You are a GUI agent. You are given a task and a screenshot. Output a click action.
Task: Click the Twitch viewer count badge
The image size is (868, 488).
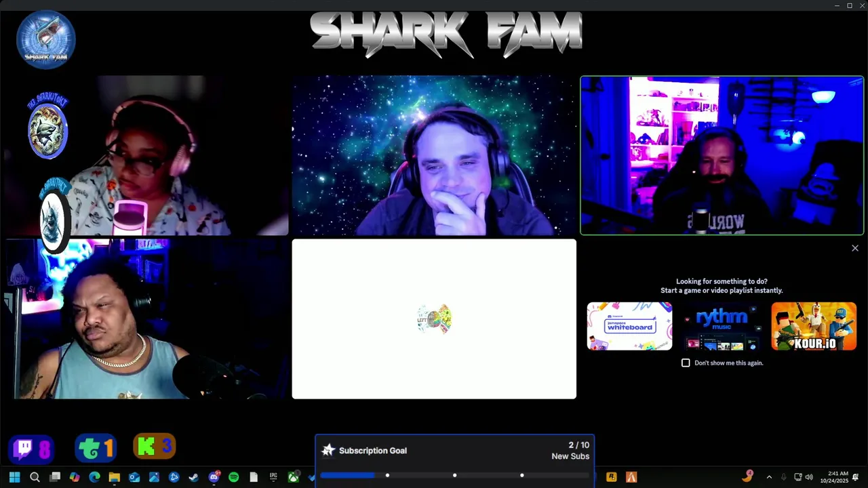coord(31,448)
